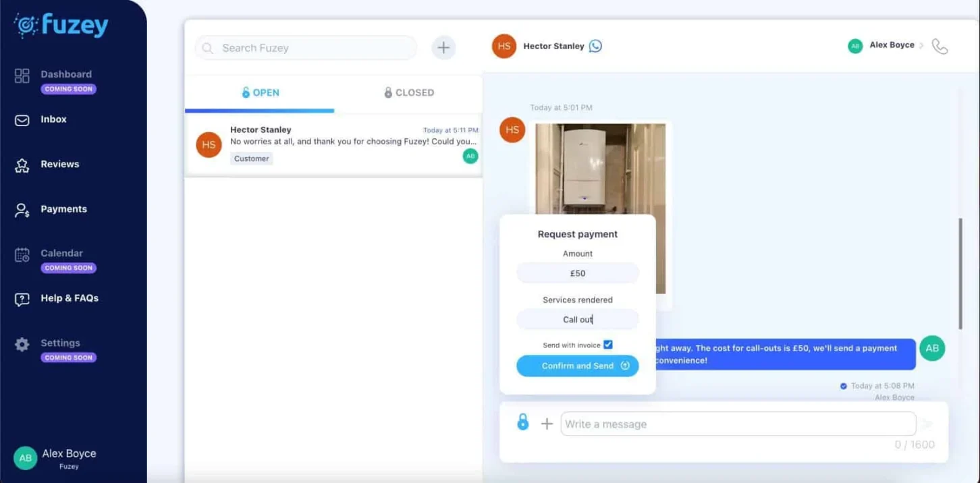Switch to the OPEN tab

(260, 92)
